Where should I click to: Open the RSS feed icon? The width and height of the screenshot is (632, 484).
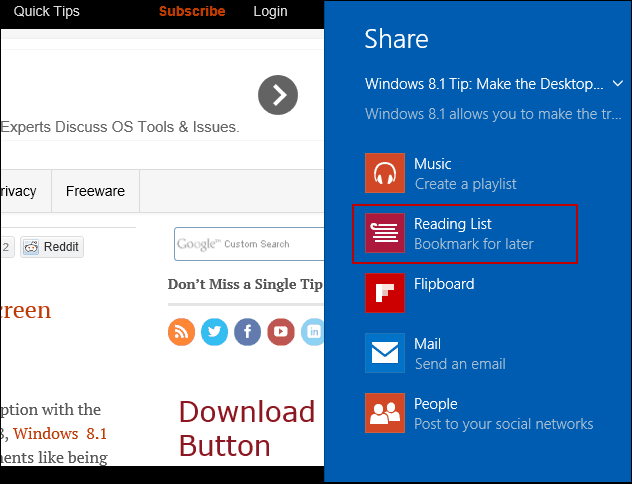tap(181, 332)
